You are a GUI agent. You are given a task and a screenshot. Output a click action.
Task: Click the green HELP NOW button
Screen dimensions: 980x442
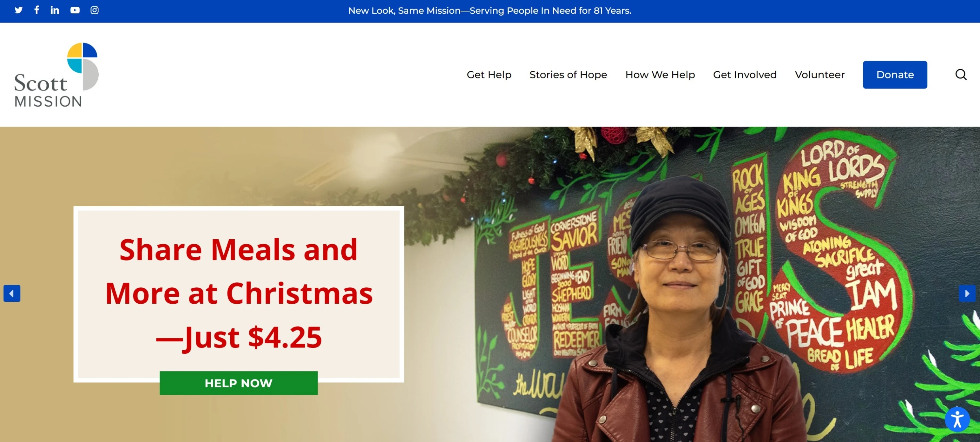tap(238, 383)
